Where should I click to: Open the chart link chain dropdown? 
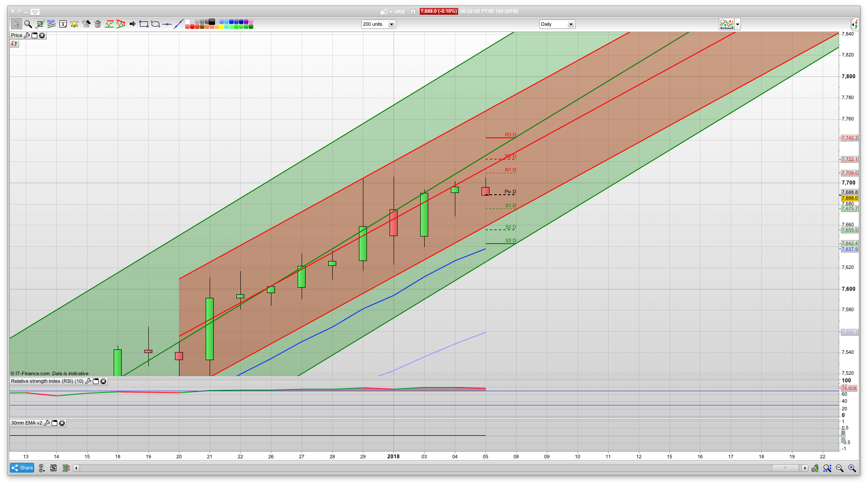42,468
